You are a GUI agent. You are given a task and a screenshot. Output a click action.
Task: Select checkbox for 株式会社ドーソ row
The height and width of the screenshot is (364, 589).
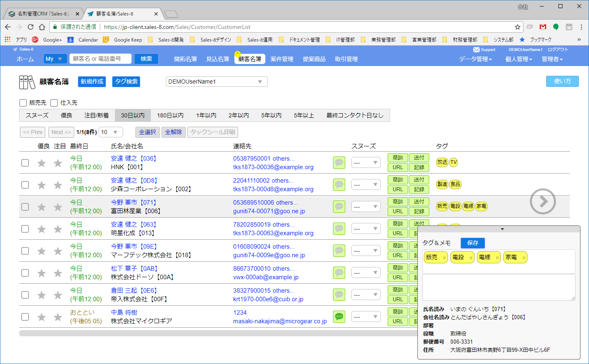(x=25, y=273)
